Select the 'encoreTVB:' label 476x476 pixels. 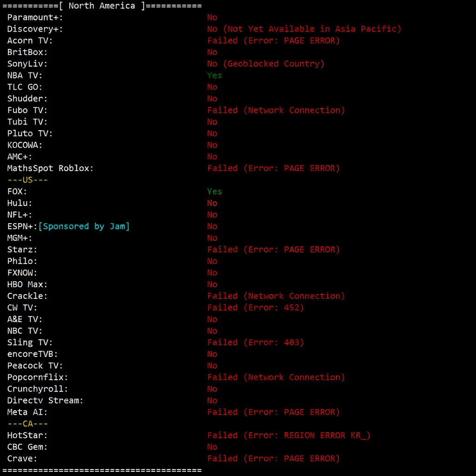point(33,354)
